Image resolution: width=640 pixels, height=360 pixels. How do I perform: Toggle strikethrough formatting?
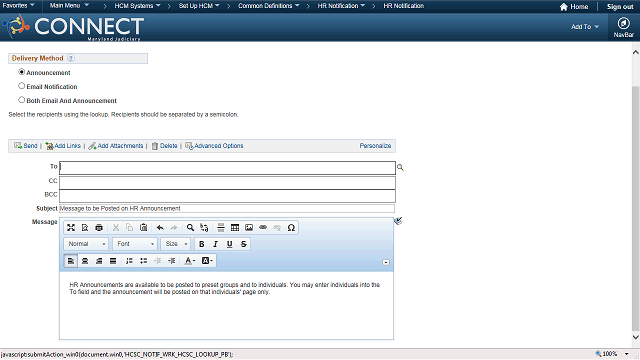pyautogui.click(x=244, y=244)
